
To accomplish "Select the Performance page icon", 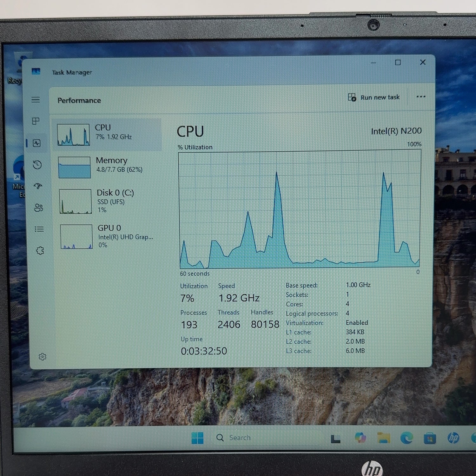I will click(x=37, y=143).
